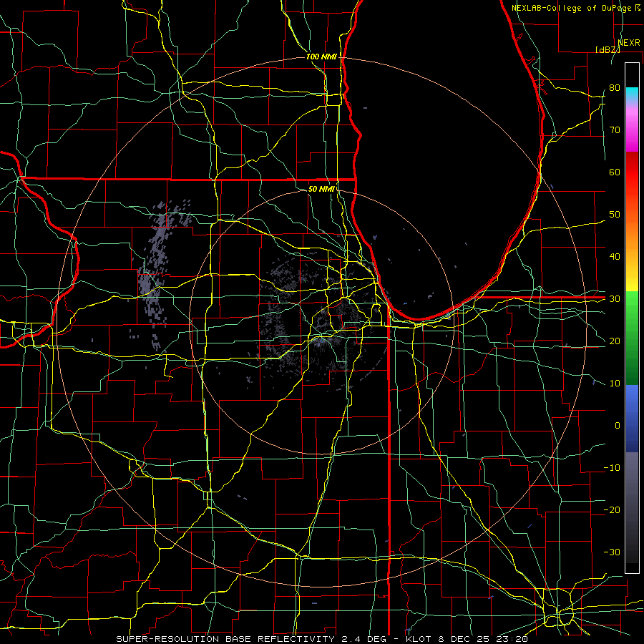
Task: Pick the red band of the color bar
Action: coord(632,172)
